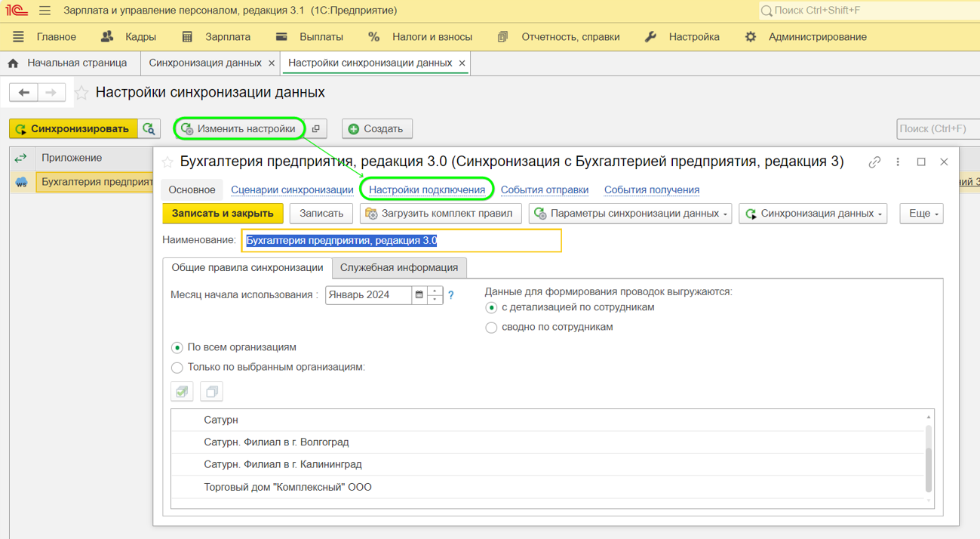This screenshot has width=980, height=539.
Task: Click the magnifier button beside Синхронизировать
Action: tap(149, 129)
